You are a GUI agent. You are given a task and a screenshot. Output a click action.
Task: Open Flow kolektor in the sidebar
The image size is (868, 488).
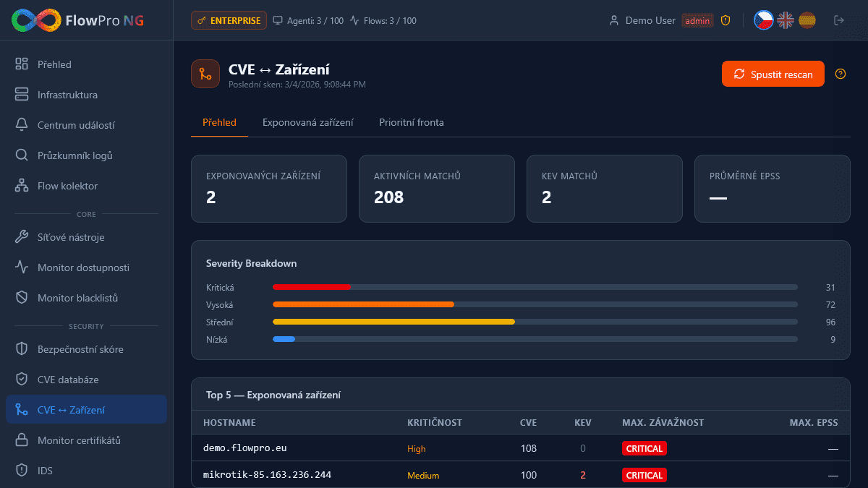[x=86, y=185]
